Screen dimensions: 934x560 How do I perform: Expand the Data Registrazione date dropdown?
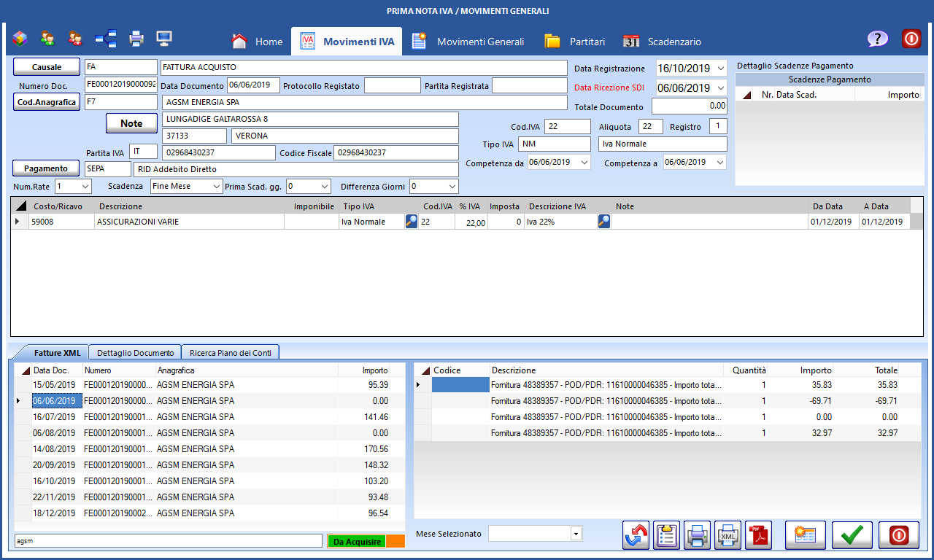721,69
